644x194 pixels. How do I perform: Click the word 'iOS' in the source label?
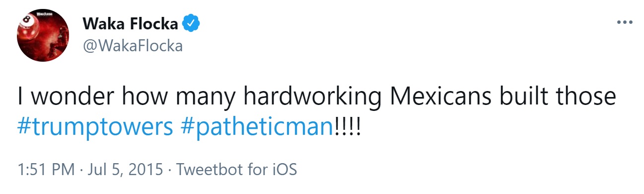(283, 170)
